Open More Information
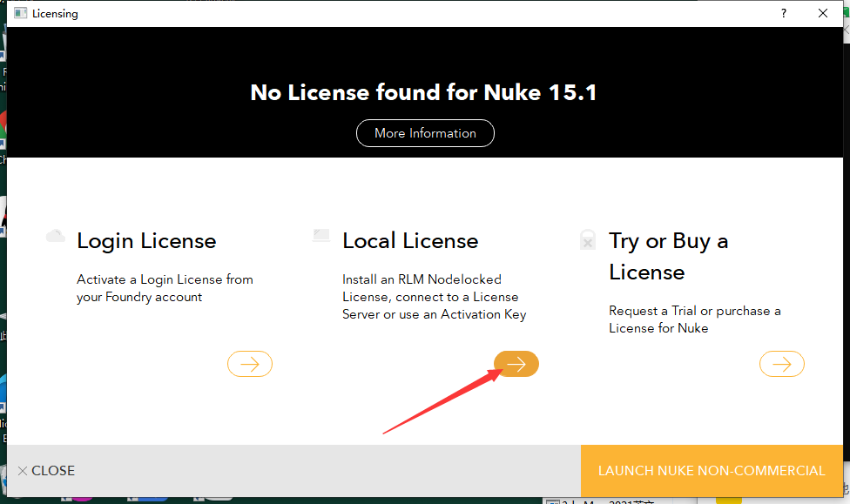 pyautogui.click(x=425, y=133)
